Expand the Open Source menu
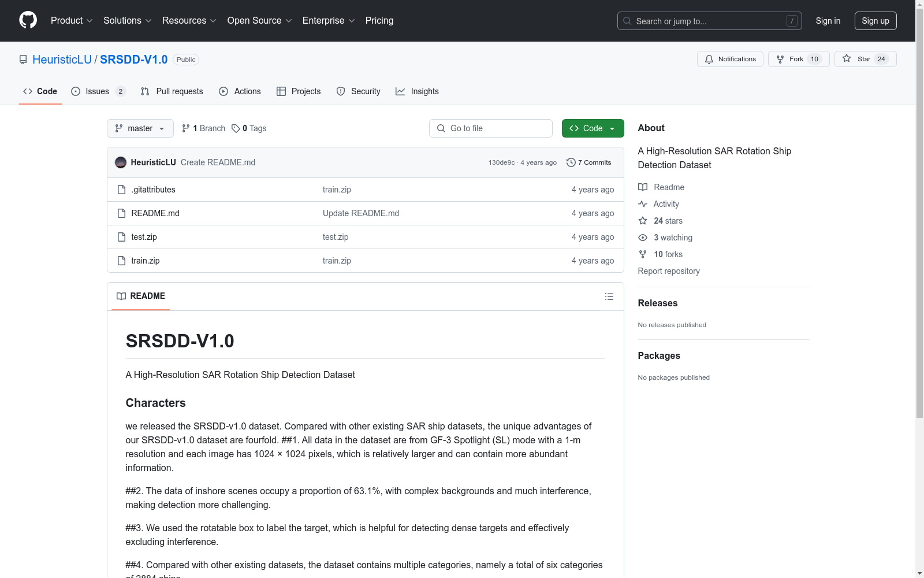924x578 pixels. click(260, 21)
